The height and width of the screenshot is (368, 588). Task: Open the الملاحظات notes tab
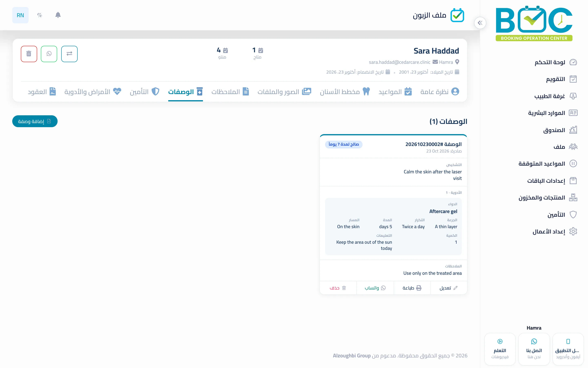point(230,92)
